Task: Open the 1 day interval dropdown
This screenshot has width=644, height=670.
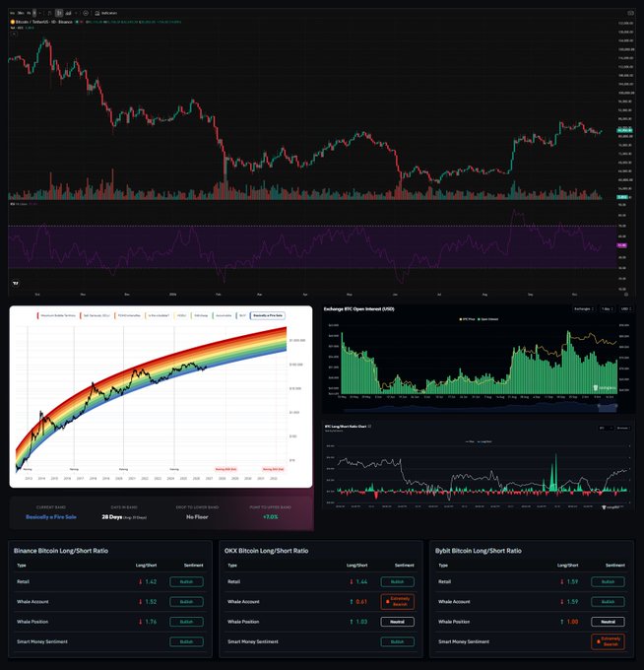Action: pos(607,309)
